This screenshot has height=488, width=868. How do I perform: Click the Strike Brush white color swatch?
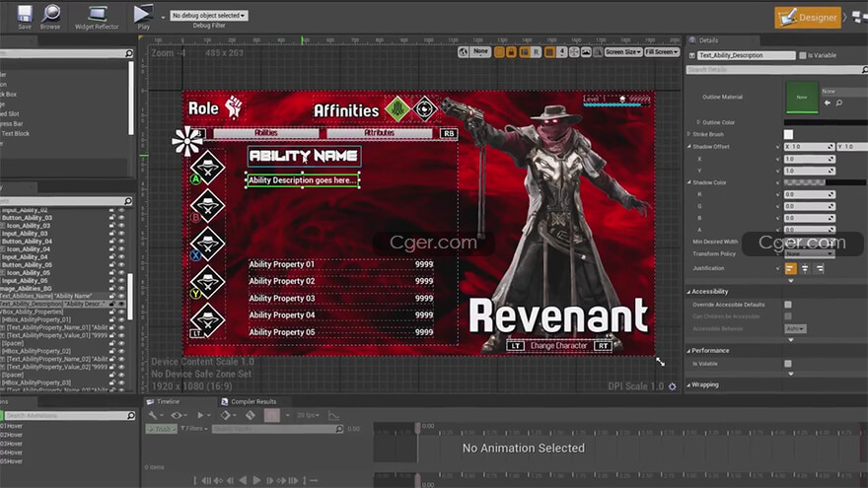(x=788, y=134)
